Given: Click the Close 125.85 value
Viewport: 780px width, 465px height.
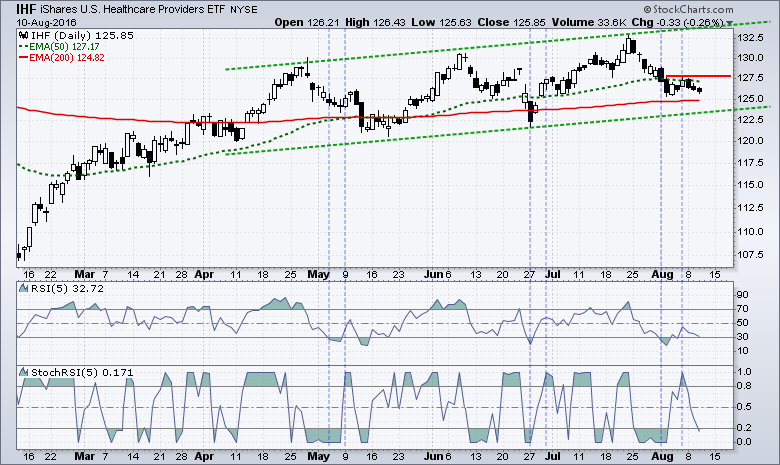Looking at the screenshot, I should click(511, 22).
